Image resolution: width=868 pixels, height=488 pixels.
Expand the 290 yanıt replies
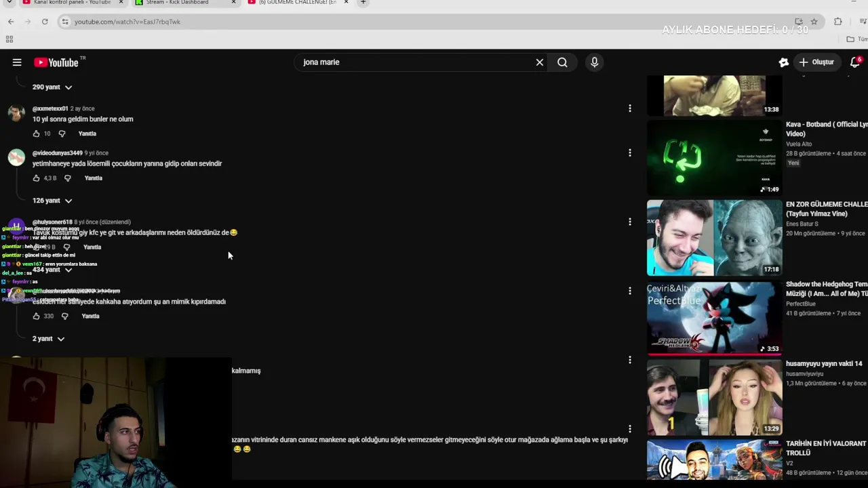tap(52, 87)
